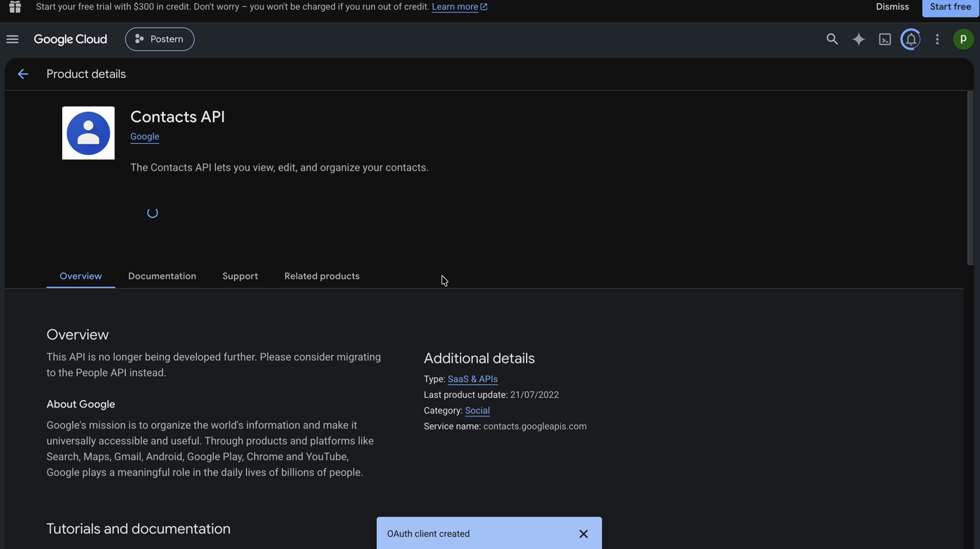This screenshot has width=980, height=549.
Task: Click the 'Product details' heading
Action: click(86, 74)
